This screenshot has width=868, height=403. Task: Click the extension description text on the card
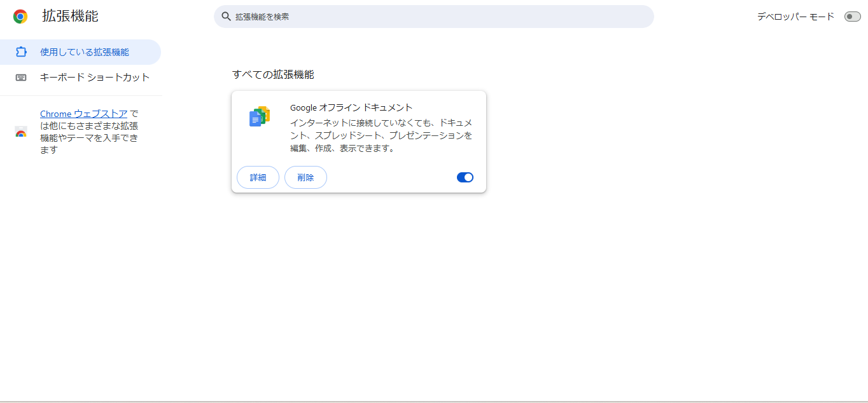(381, 135)
